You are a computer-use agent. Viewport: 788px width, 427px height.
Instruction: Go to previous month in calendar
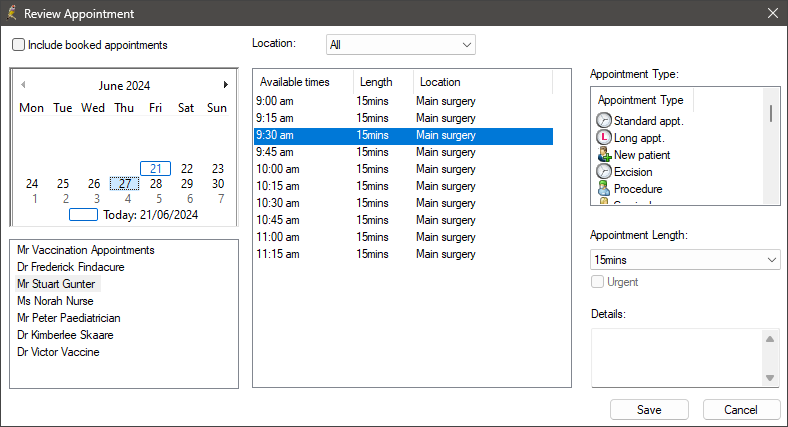pyautogui.click(x=23, y=85)
